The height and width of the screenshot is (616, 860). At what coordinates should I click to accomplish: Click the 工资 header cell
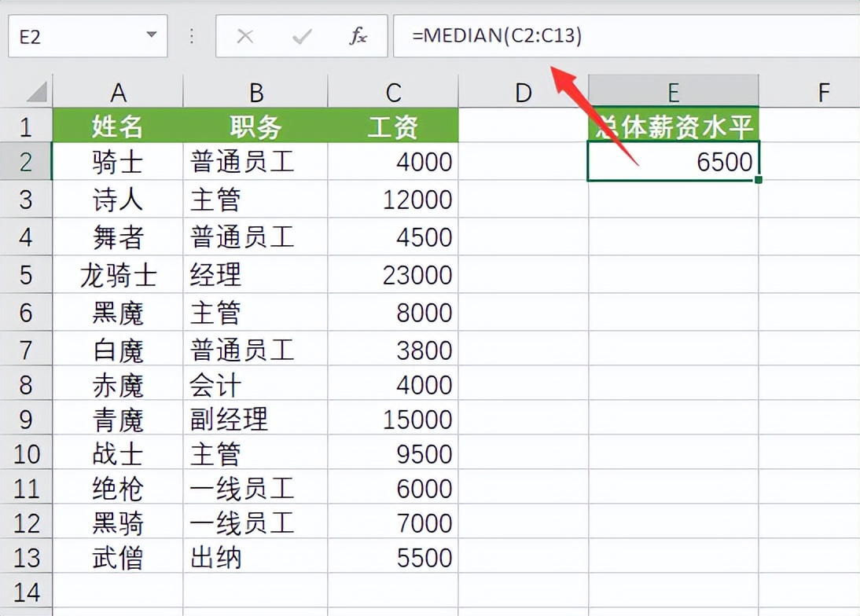[391, 126]
